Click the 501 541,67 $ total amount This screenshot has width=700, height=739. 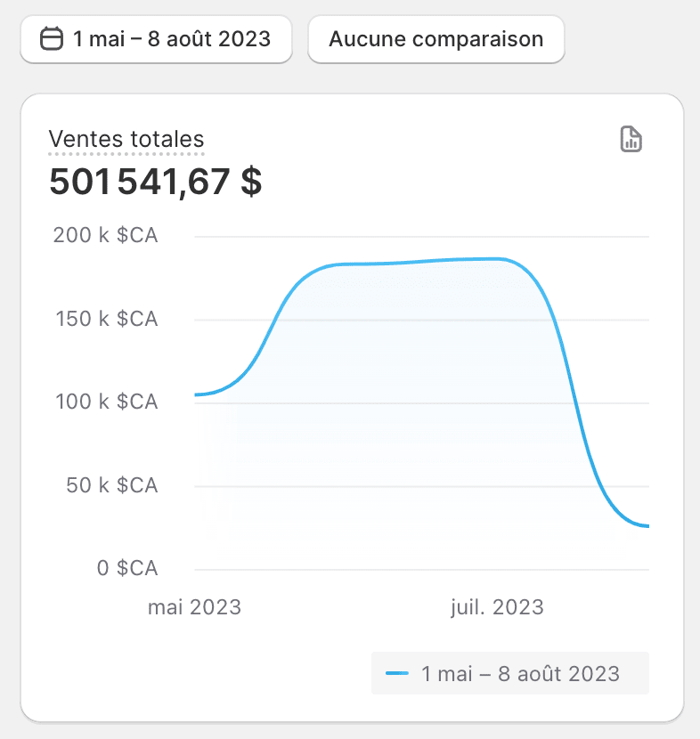coord(155,182)
